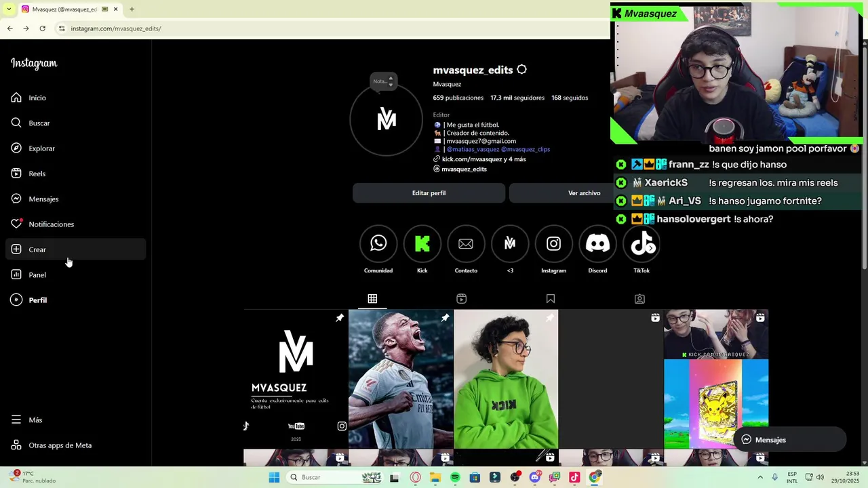Click the 659 publicaciones count
This screenshot has height=488, width=868.
[x=458, y=98]
